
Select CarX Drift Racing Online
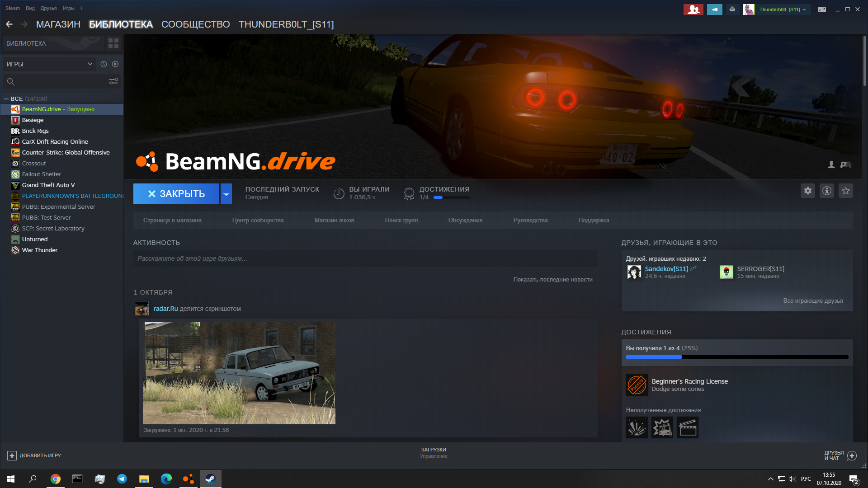coord(62,142)
